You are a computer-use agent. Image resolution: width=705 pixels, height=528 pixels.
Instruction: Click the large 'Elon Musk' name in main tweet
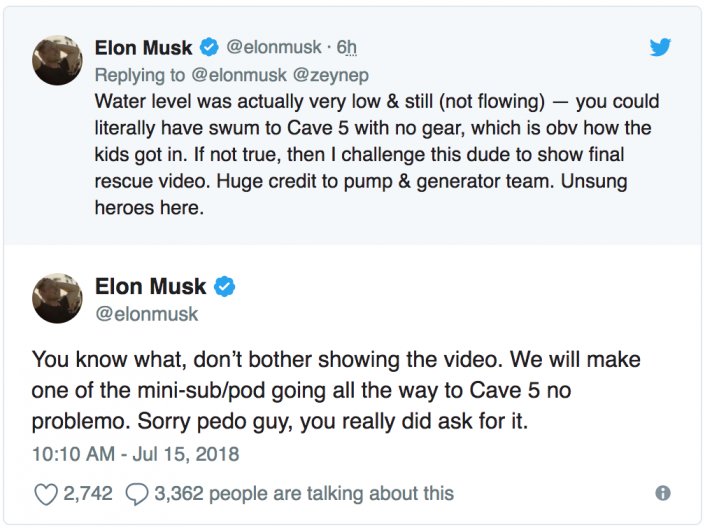(x=152, y=287)
